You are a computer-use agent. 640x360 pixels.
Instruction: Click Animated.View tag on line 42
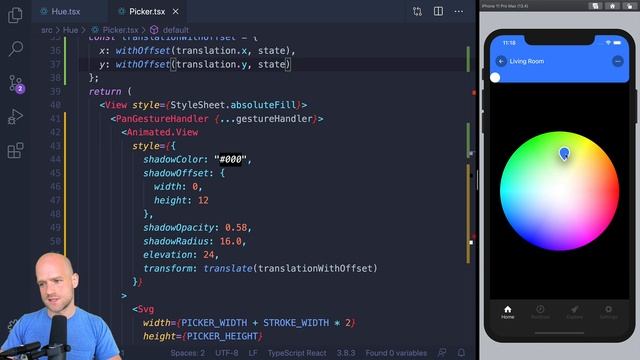click(x=162, y=132)
